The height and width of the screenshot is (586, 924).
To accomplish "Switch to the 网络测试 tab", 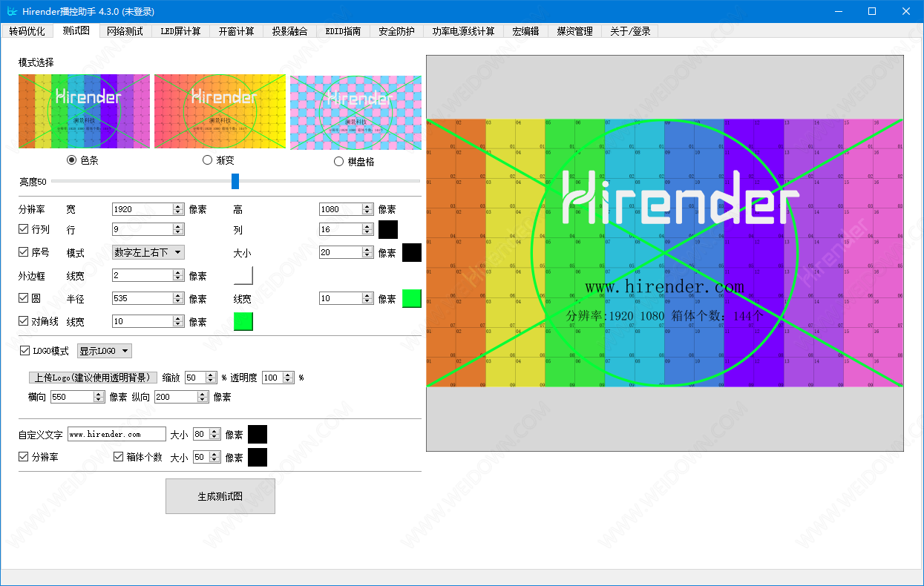I will (x=125, y=31).
